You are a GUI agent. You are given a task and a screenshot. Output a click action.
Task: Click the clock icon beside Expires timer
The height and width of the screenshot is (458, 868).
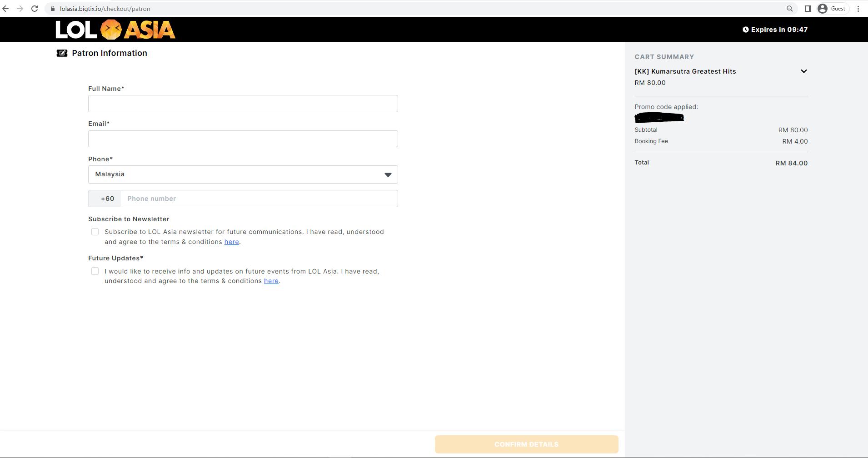[745, 30]
